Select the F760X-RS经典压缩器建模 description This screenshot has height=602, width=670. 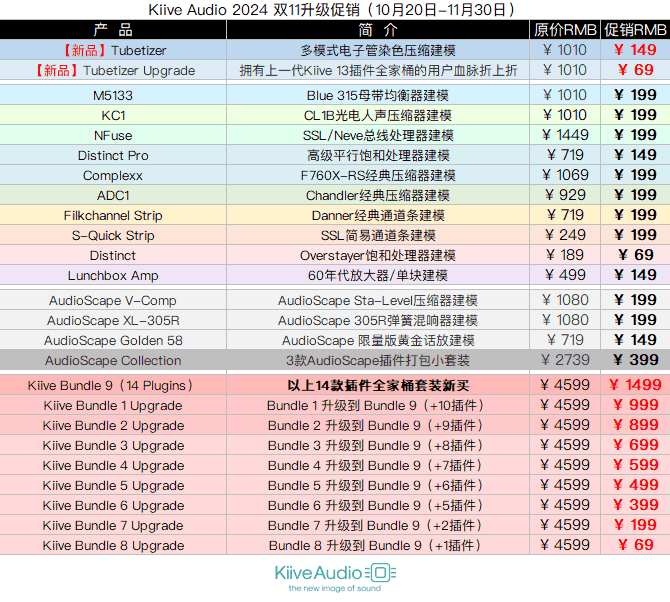pyautogui.click(x=378, y=176)
